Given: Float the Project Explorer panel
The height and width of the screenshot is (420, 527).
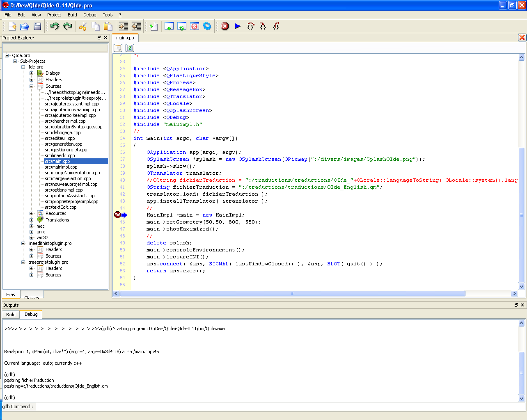Looking at the screenshot, I should click(x=99, y=38).
